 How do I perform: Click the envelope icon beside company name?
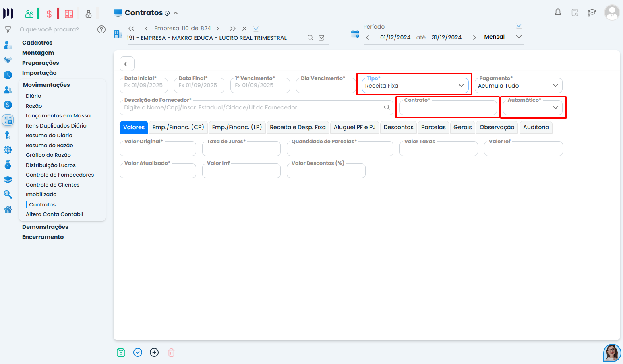[321, 38]
